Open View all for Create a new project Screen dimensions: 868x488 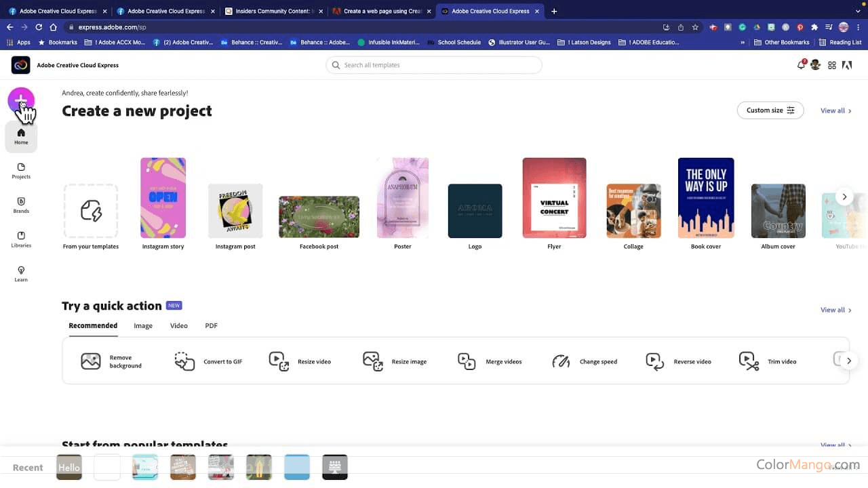pos(835,110)
